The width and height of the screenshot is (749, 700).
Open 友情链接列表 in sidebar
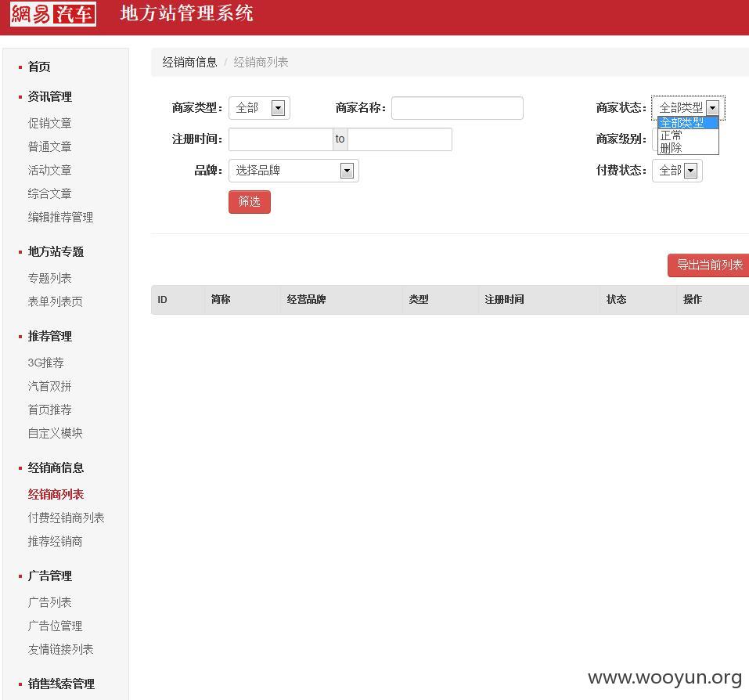[x=61, y=649]
